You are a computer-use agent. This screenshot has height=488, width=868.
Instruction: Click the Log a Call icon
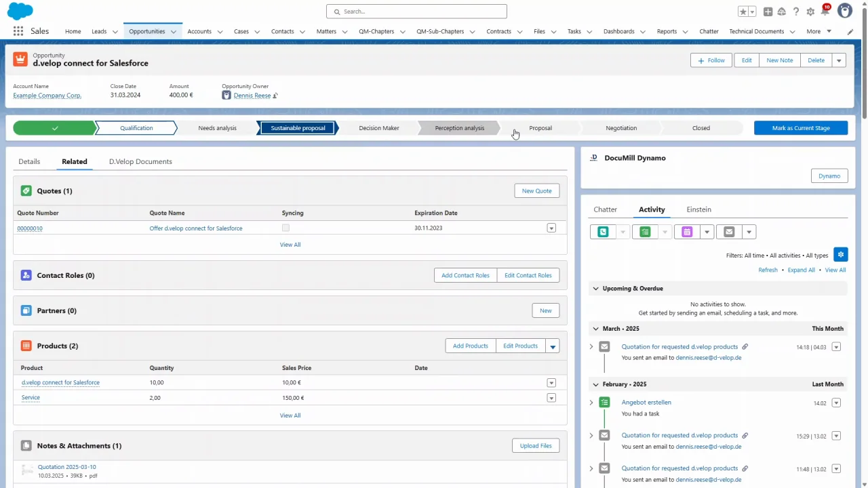603,232
